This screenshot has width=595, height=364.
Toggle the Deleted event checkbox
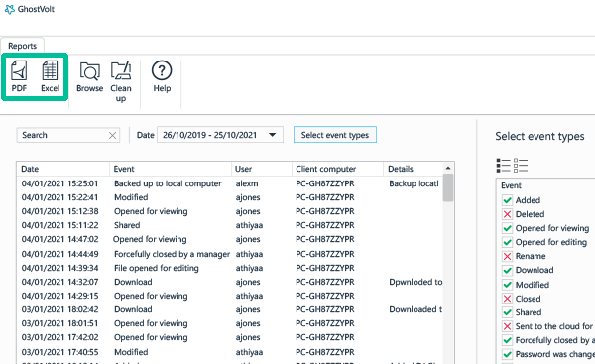507,214
